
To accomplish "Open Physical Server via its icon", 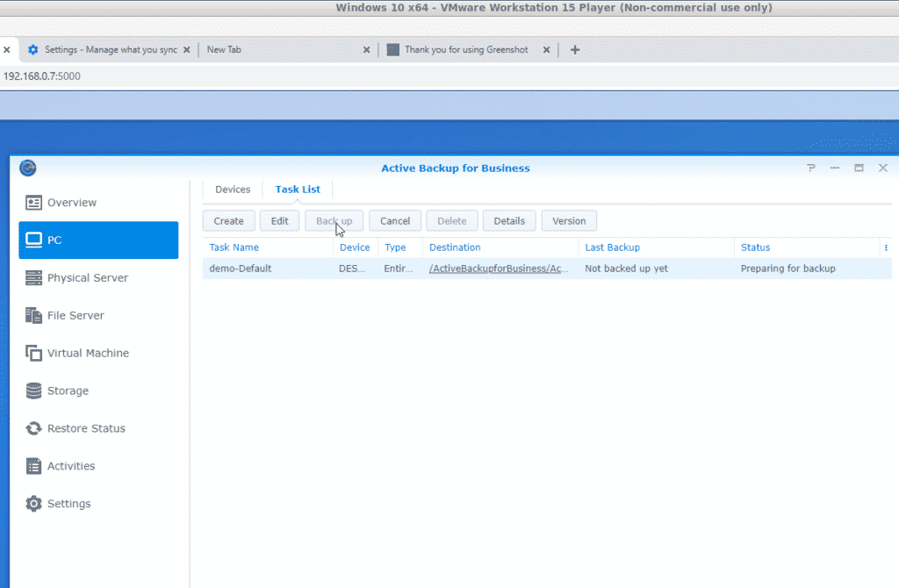I will pos(34,278).
